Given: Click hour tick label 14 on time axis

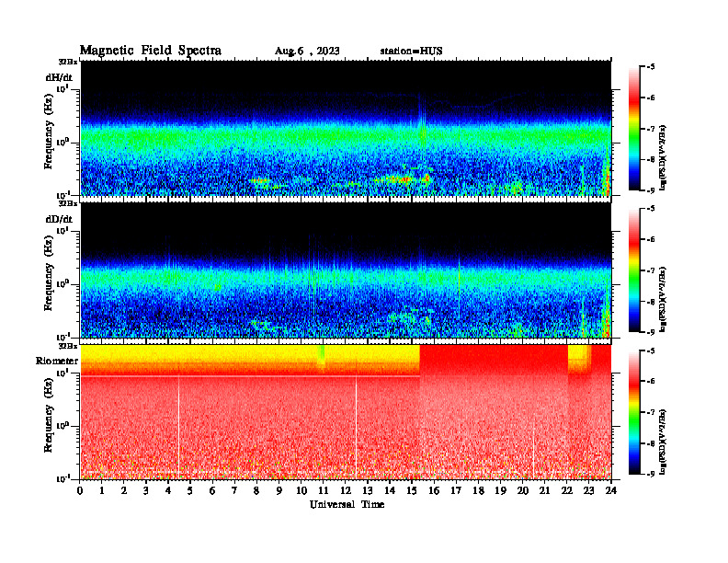Looking at the screenshot, I should [x=390, y=490].
